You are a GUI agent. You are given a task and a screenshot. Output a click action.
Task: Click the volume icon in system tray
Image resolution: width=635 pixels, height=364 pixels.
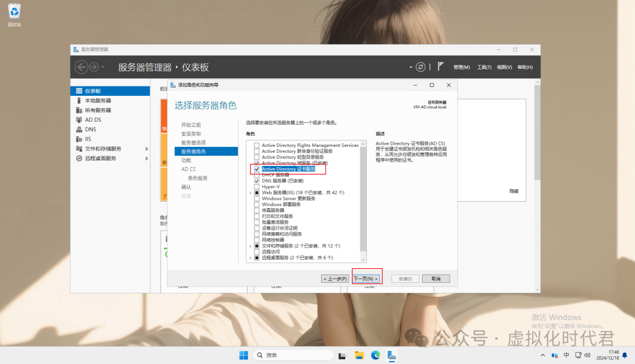587,355
